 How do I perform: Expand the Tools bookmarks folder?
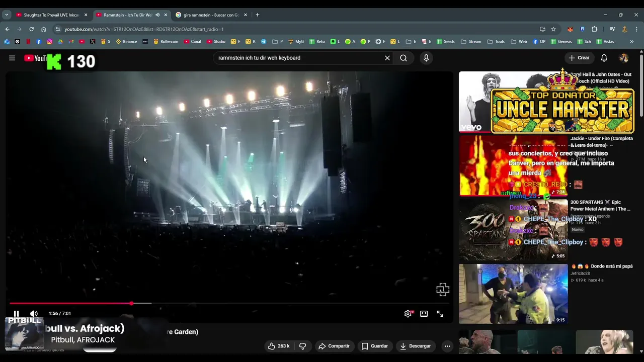tap(496, 42)
